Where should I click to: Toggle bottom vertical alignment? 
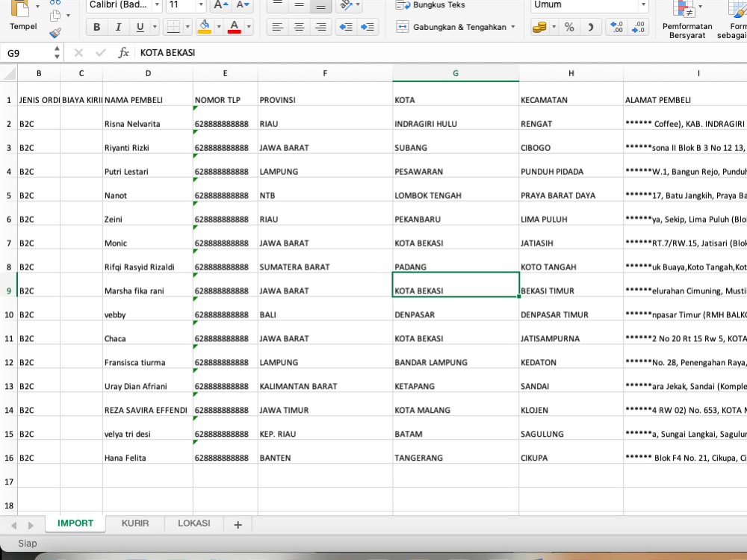(320, 5)
